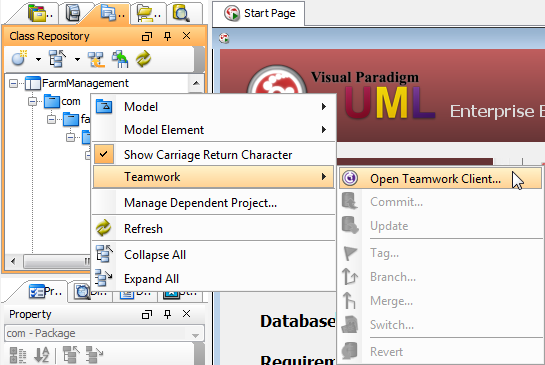Choose Collapse All menu entry
Screen dimensions: 545x365
(214, 255)
